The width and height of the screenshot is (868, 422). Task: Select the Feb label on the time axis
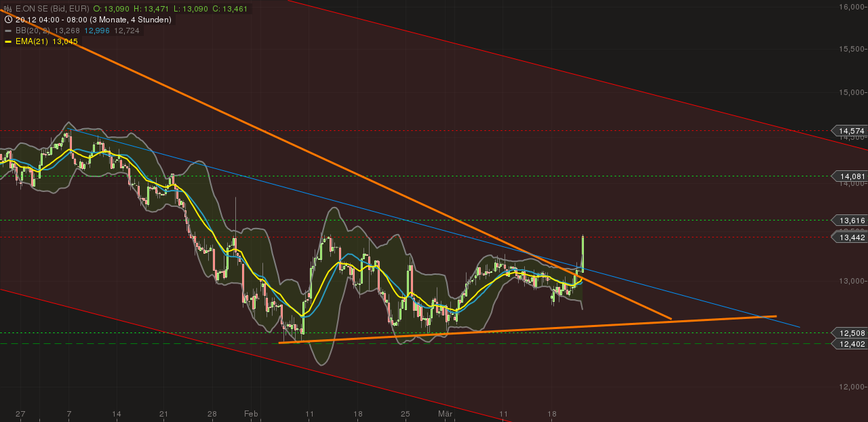click(251, 413)
